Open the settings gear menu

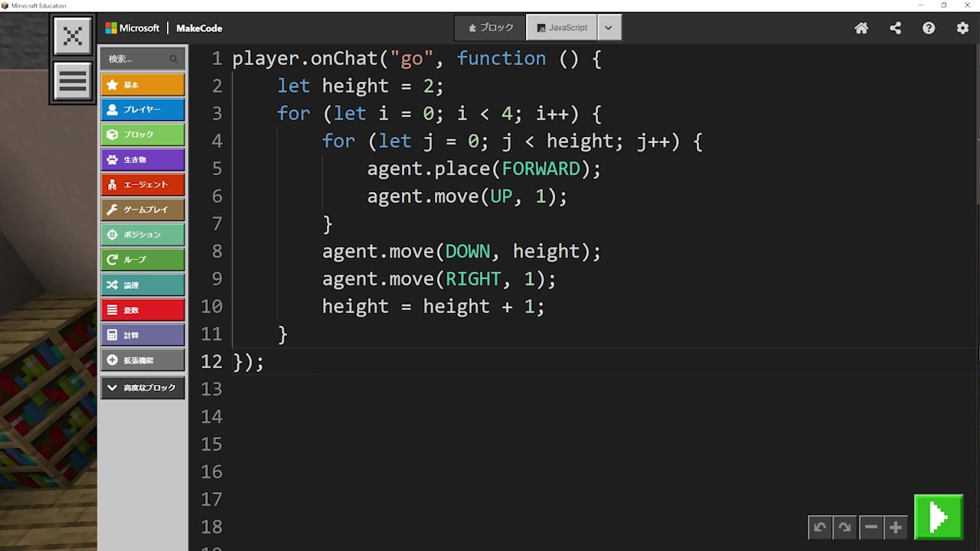coord(962,28)
